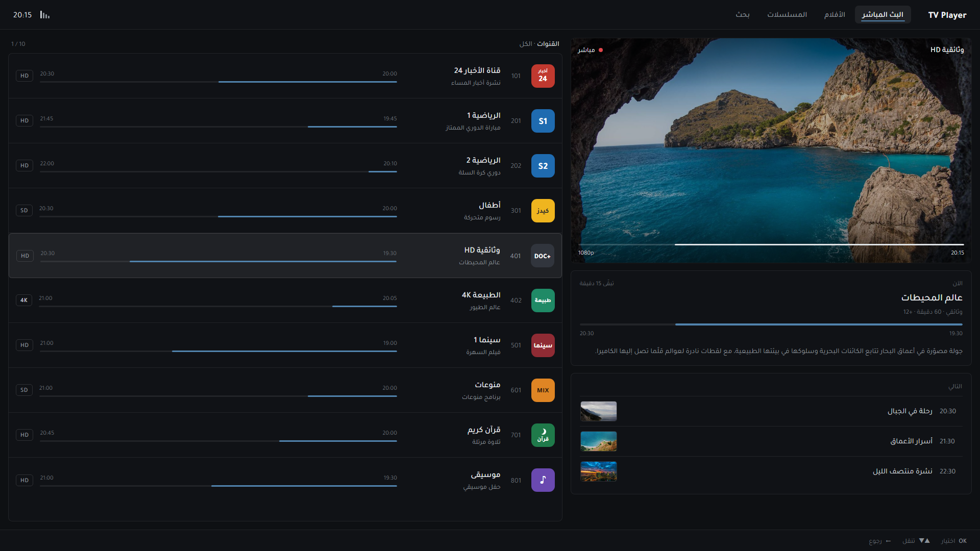The height and width of the screenshot is (551, 980).
Task: Click the channel 101 EPG progress bar
Action: [218, 82]
